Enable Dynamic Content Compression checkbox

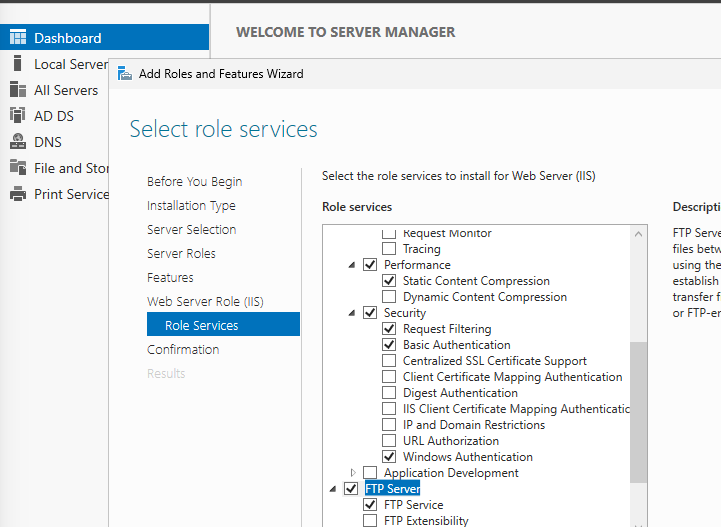[389, 297]
